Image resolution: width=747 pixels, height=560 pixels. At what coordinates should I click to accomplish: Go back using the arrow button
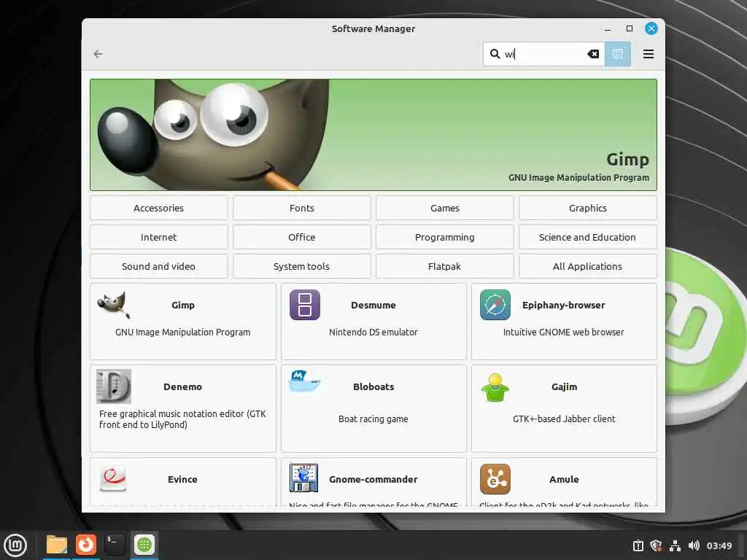coord(98,54)
